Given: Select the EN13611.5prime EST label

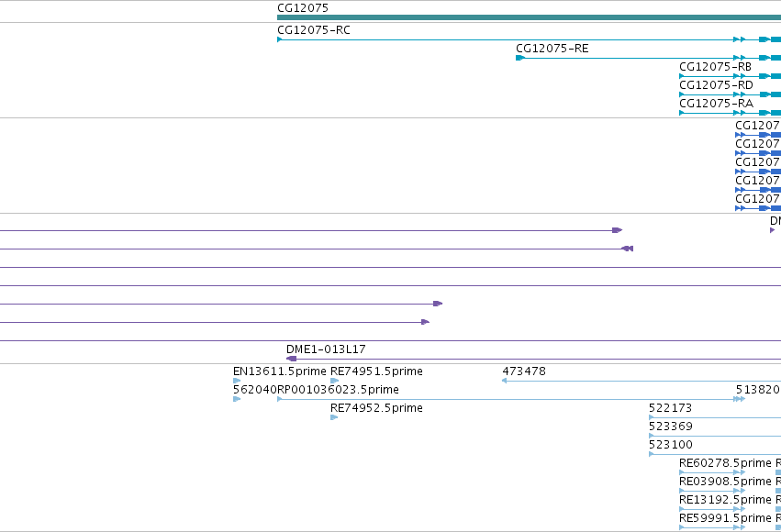Looking at the screenshot, I should coord(279,371).
